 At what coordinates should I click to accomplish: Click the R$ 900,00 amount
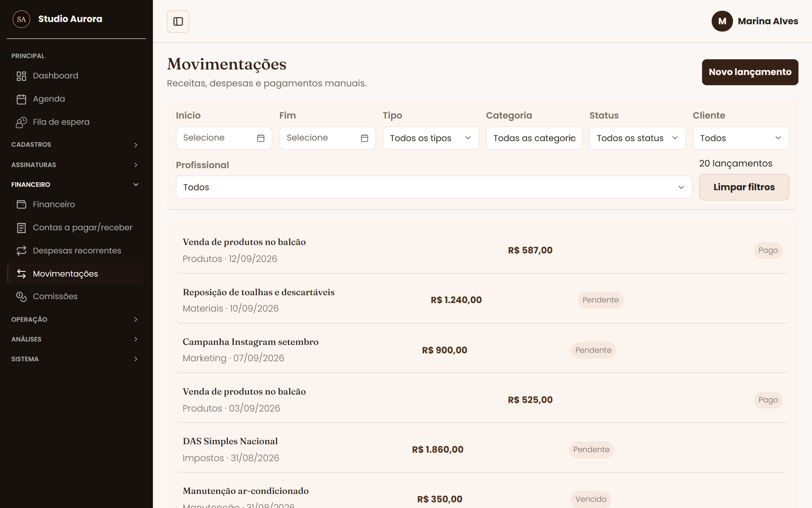(444, 351)
